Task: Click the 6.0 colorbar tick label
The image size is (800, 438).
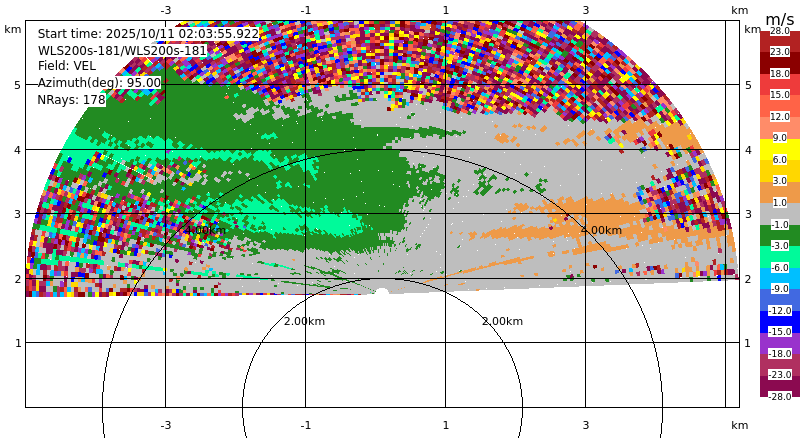Action: coord(780,160)
